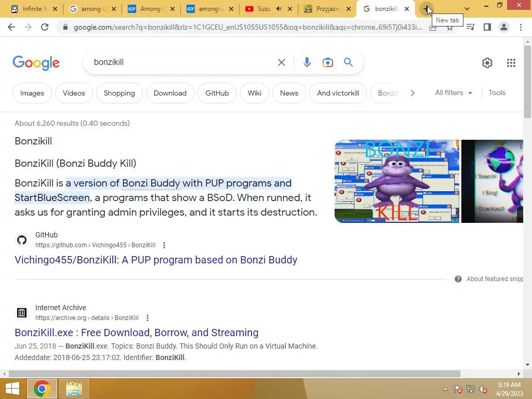
Task: Show hidden tray icons arrow
Action: pyautogui.click(x=445, y=389)
